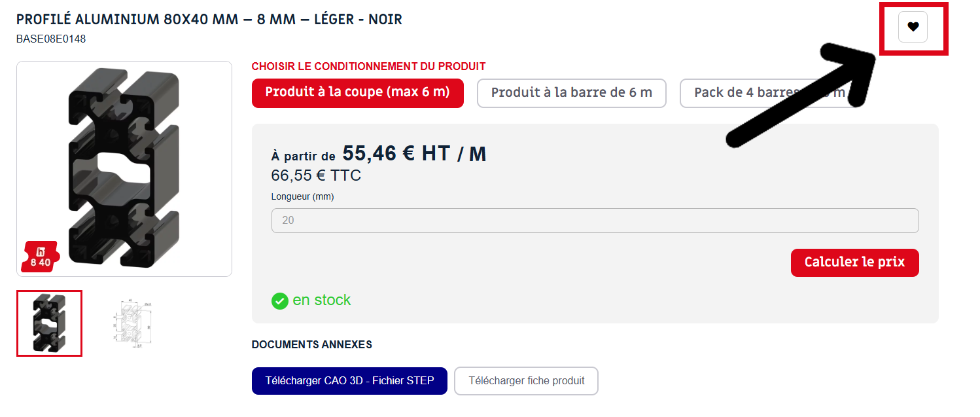Click the "Calculer le prix" button
Image resolution: width=980 pixels, height=417 pixels.
(854, 263)
